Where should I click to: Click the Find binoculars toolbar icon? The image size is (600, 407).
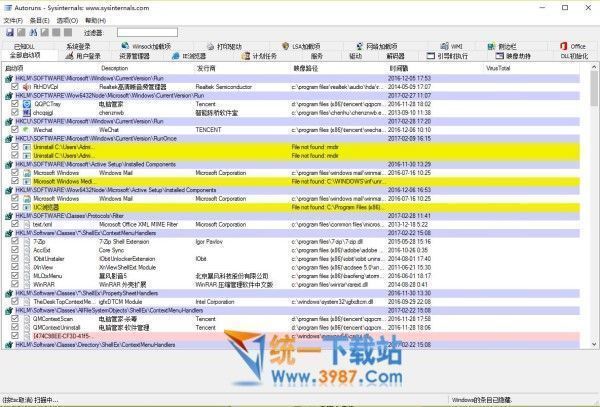33,33
